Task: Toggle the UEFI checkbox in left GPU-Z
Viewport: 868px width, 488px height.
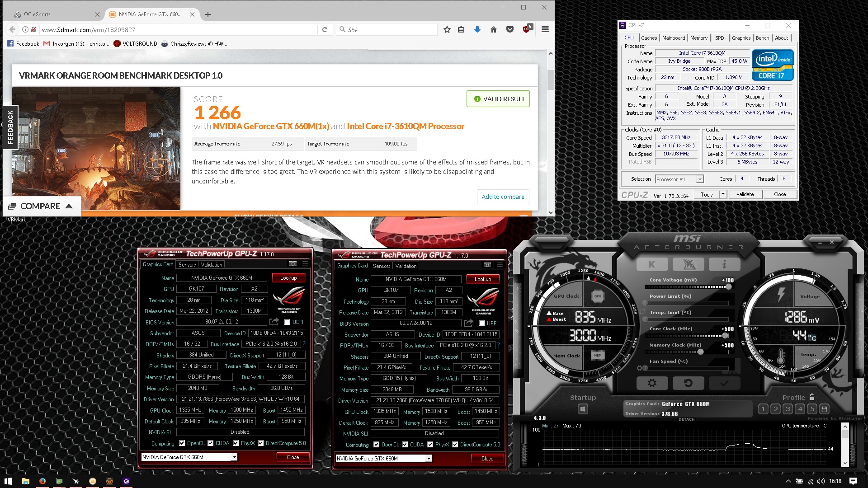Action: point(287,322)
